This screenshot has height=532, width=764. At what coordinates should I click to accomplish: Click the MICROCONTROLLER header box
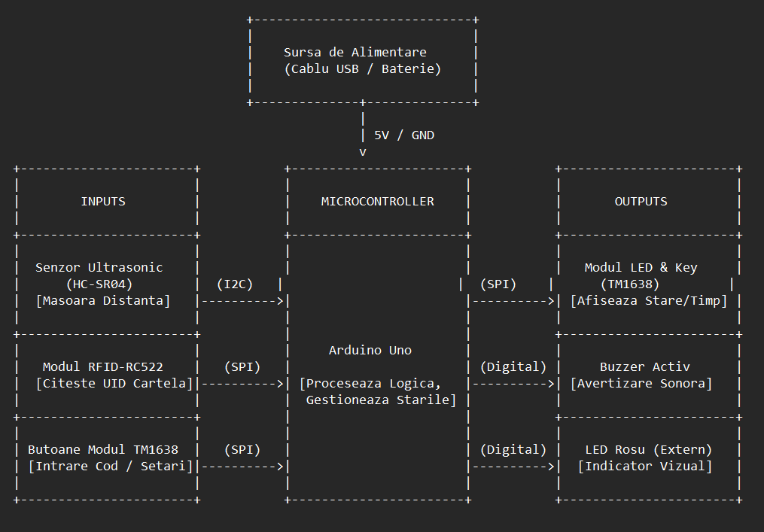point(378,202)
